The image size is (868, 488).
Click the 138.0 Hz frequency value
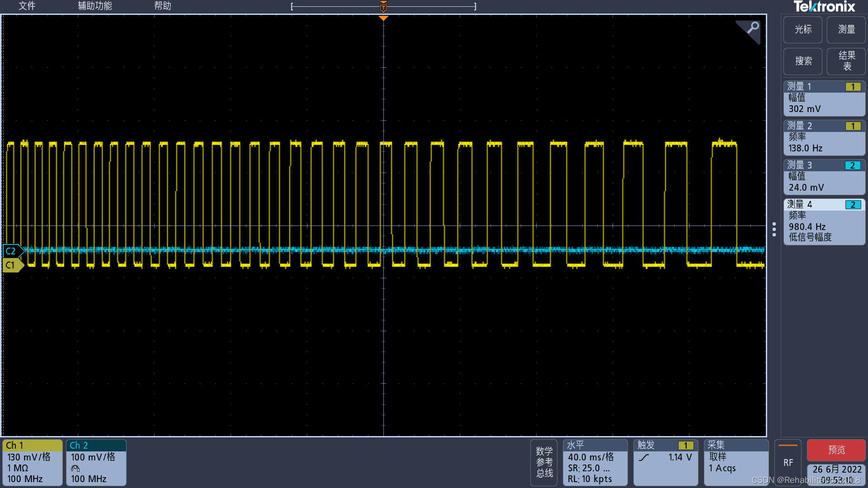805,148
